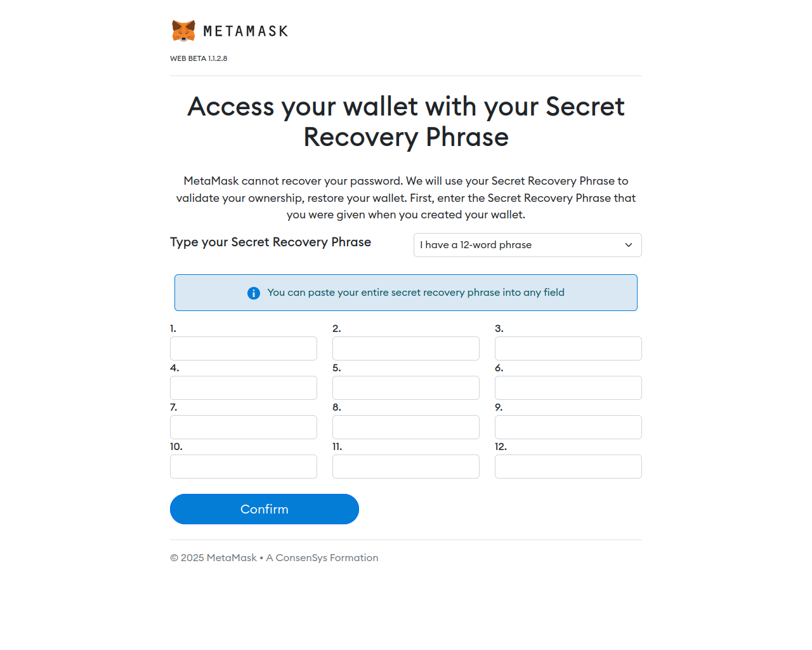Focus recovery word field number 11
This screenshot has height=650, width=812.
point(406,467)
